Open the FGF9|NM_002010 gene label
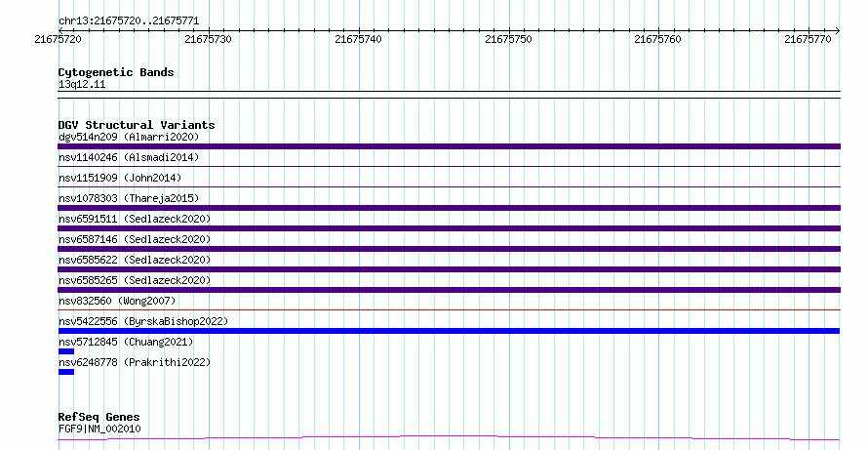 click(99, 429)
